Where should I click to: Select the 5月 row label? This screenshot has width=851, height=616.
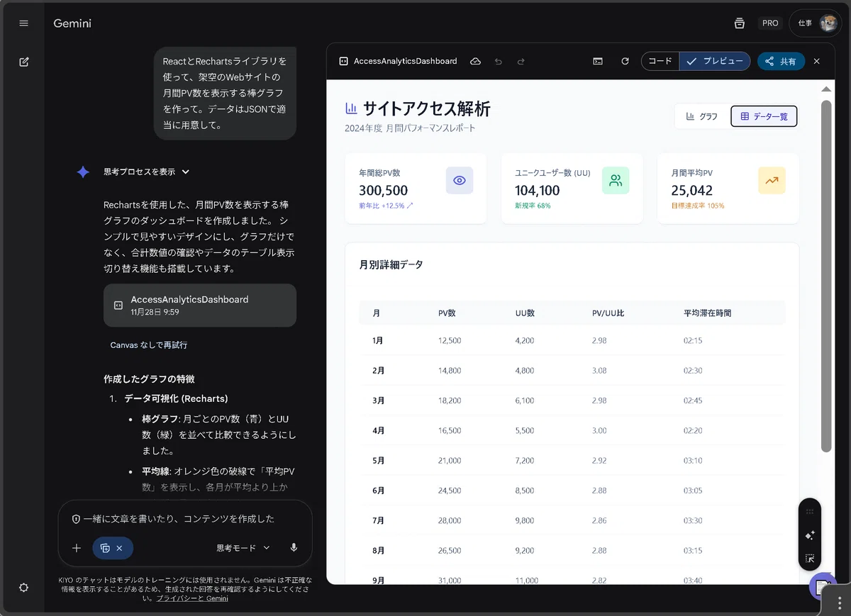(377, 461)
